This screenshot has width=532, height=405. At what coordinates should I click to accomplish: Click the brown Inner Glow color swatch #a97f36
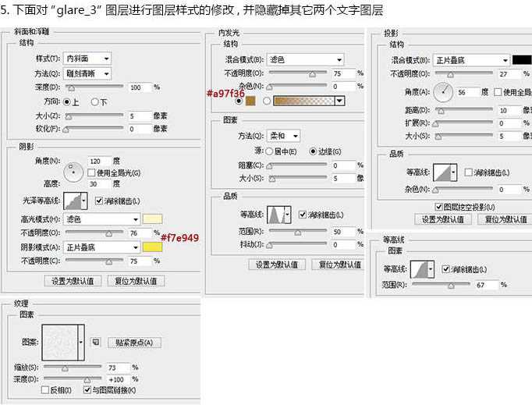coord(250,101)
